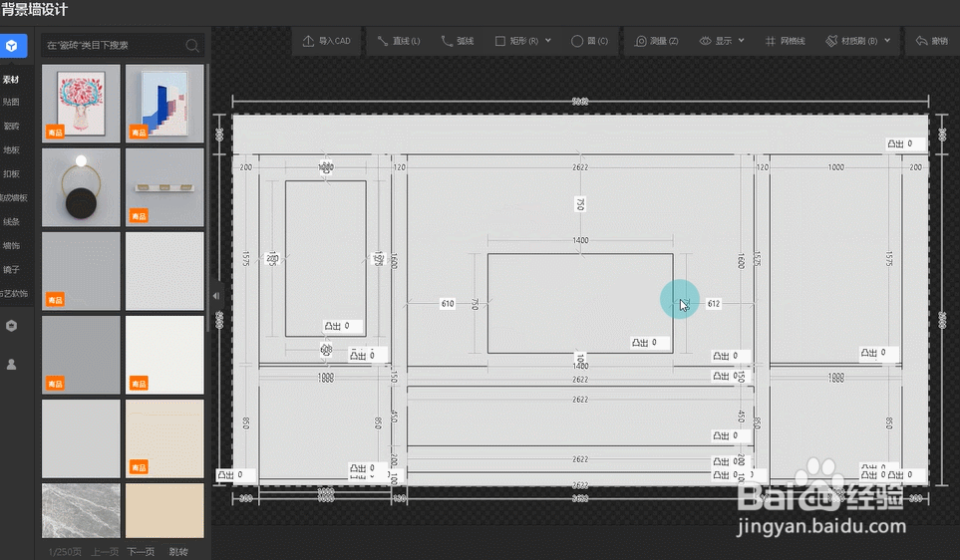Screen dimensions: 960x560
Task: Click the Import CAD (导入CAD) button
Action: click(326, 41)
